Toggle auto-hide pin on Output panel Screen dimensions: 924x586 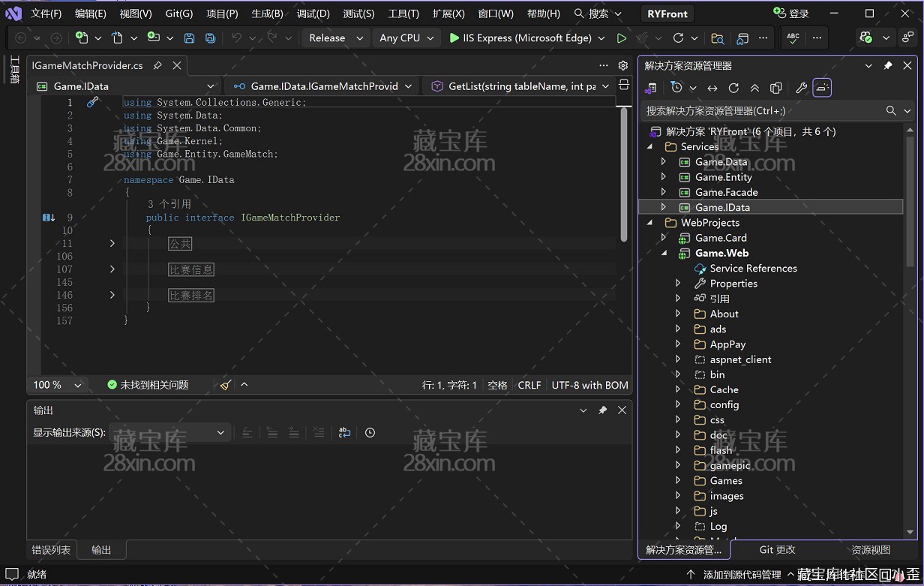602,410
